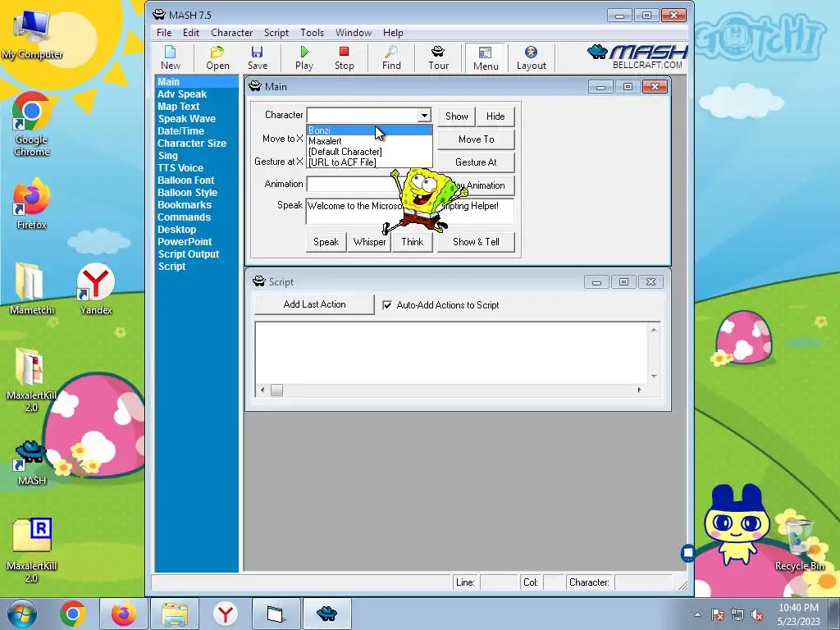Click the Move To button
The height and width of the screenshot is (630, 840).
[477, 139]
